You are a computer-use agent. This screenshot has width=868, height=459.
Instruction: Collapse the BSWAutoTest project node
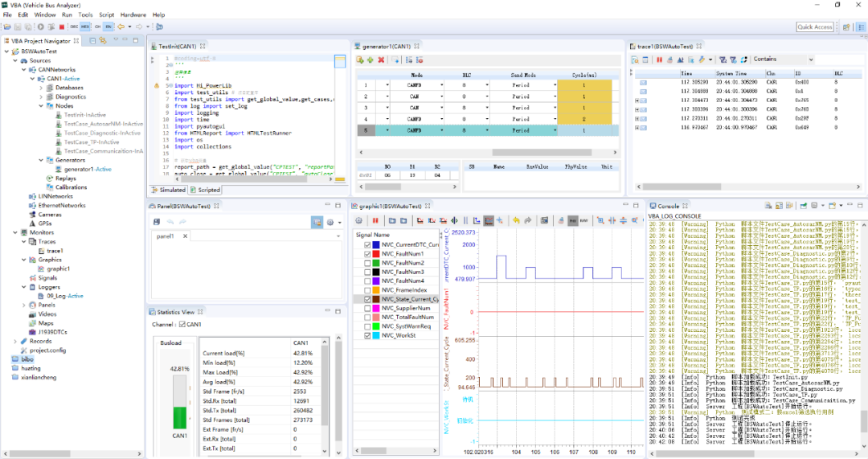(x=6, y=51)
